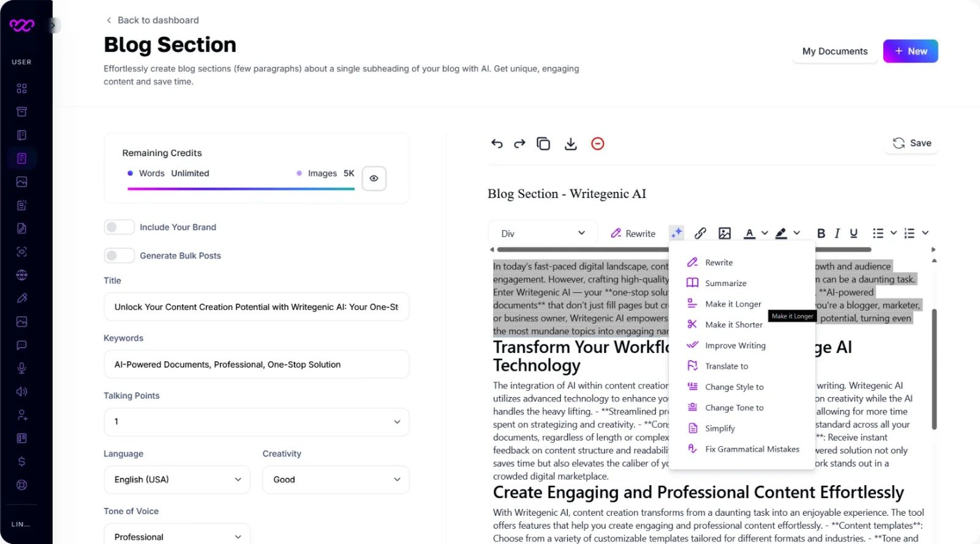Click the highlight color marker icon
The image size is (980, 544).
tap(781, 233)
